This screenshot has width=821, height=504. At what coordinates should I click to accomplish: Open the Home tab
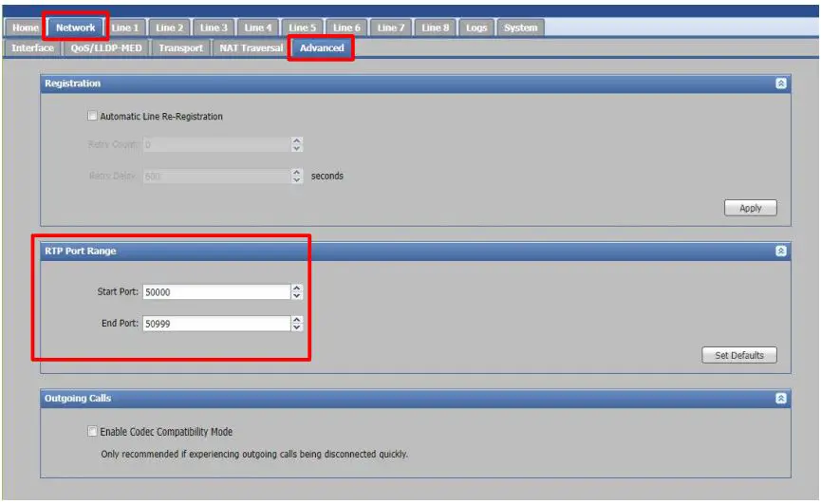point(25,28)
